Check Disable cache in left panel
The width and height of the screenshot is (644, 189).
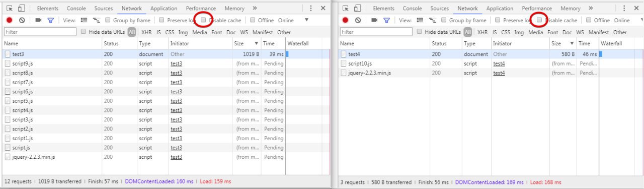coord(203,20)
